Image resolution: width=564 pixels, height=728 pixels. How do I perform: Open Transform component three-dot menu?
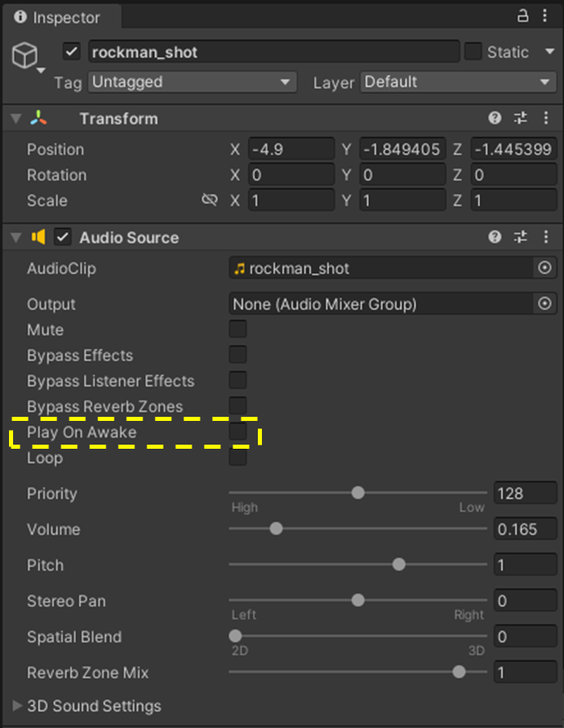click(546, 118)
